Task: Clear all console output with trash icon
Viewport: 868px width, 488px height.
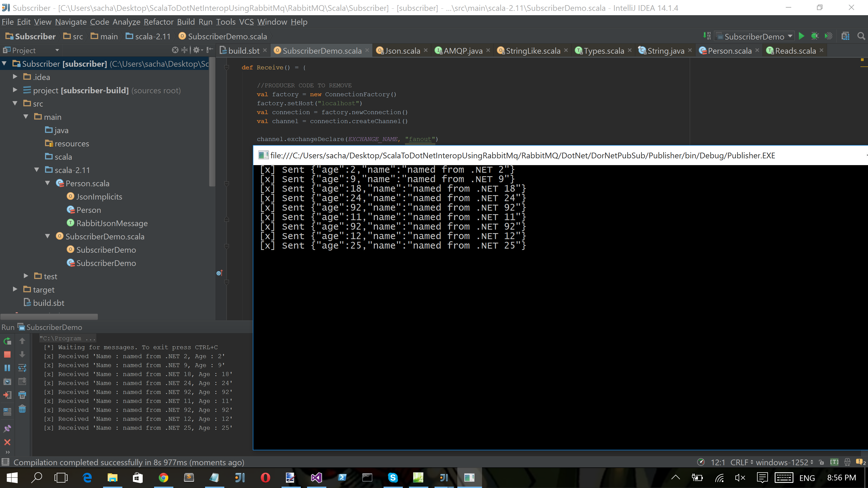Action: point(22,409)
